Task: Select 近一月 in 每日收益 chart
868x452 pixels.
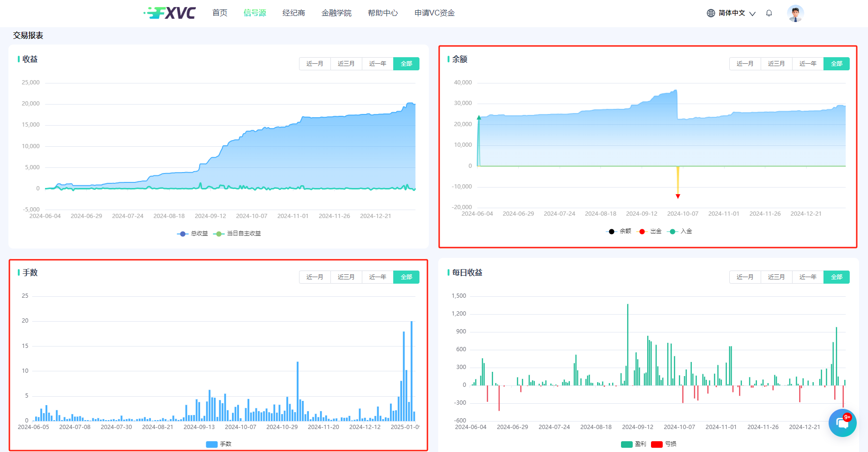Action: (x=745, y=277)
